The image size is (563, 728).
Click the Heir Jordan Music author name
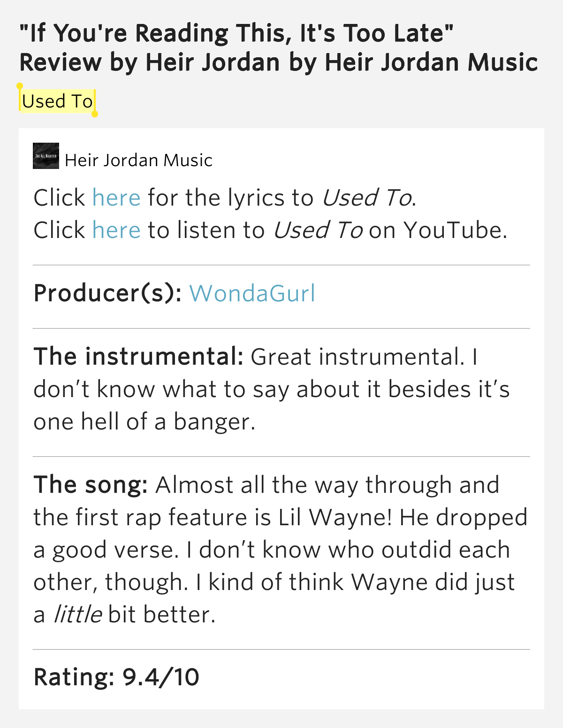pyautogui.click(x=139, y=161)
